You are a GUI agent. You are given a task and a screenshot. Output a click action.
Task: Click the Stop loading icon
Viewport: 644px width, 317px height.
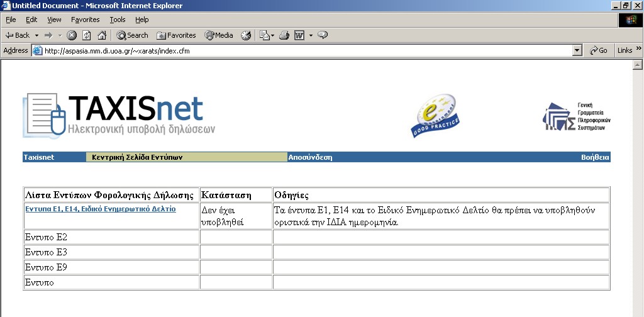[x=72, y=36]
